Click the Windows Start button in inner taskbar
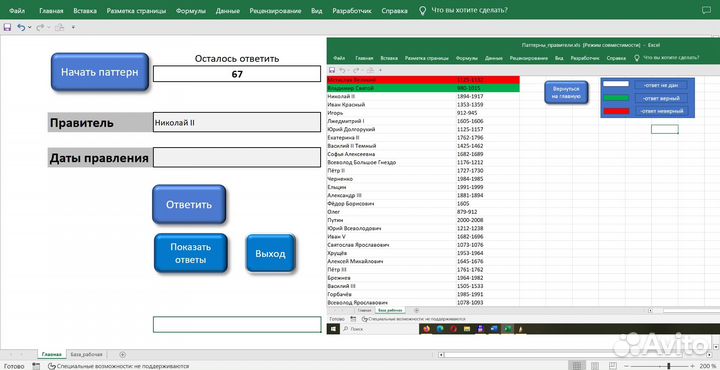This screenshot has width=720, height=370. (x=333, y=329)
